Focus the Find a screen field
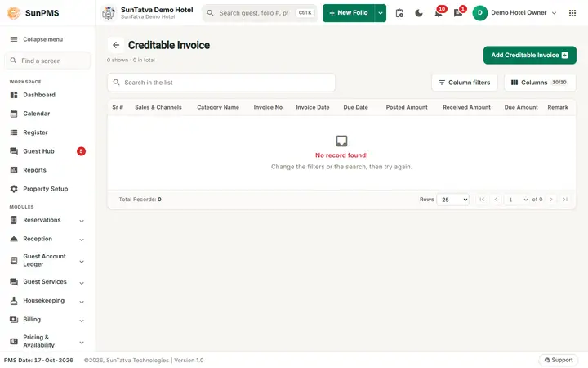Viewport: 588px width, 368px height. pos(47,61)
